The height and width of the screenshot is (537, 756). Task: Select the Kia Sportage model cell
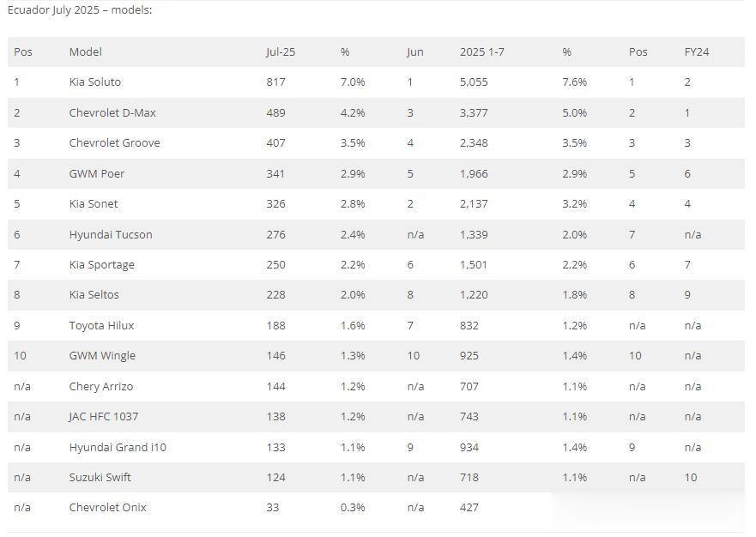point(101,264)
